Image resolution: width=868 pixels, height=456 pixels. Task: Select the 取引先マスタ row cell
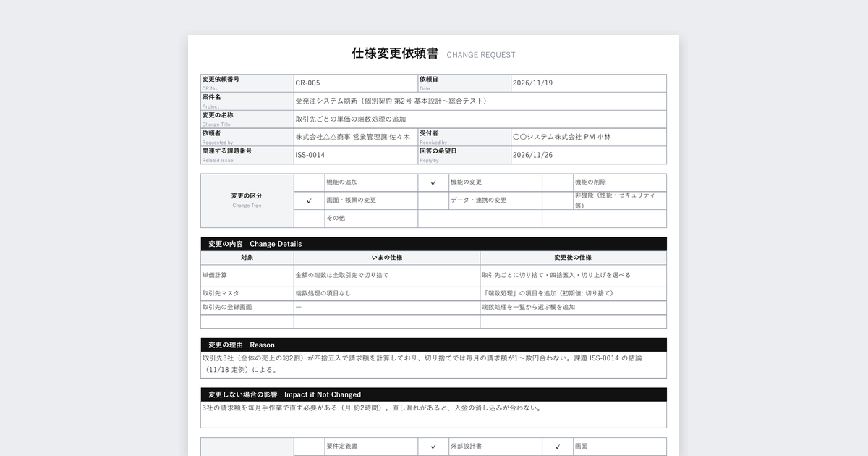(247, 294)
